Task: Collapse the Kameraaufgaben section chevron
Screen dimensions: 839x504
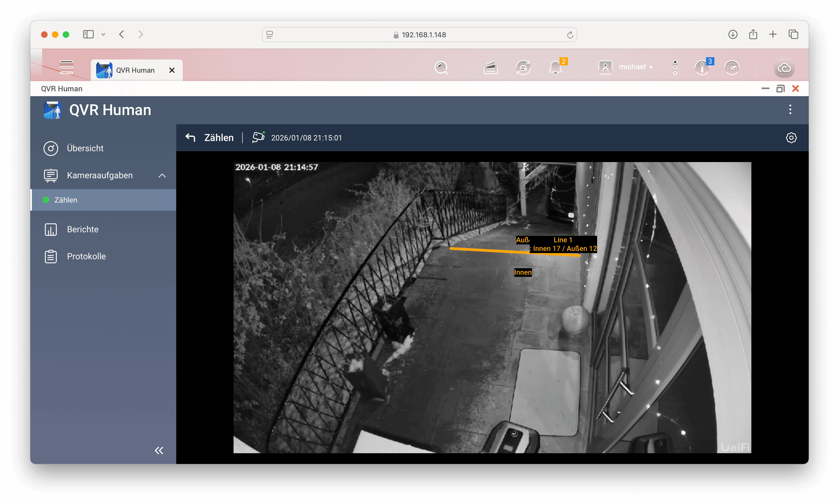Action: [162, 176]
